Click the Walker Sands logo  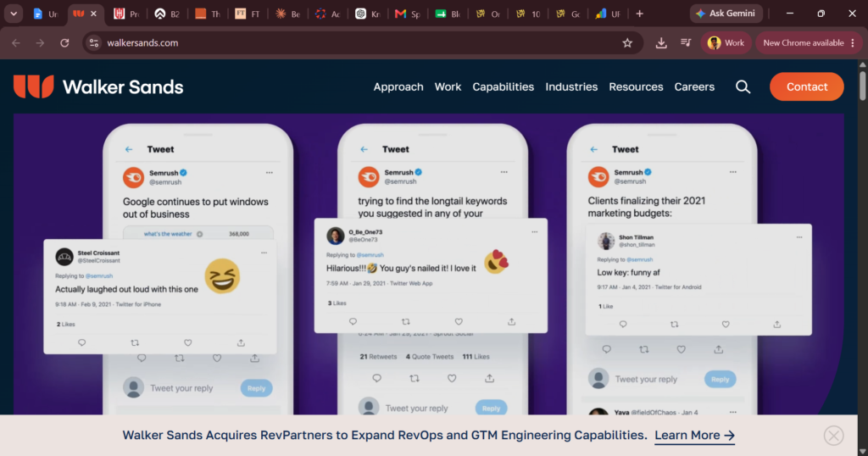point(98,87)
